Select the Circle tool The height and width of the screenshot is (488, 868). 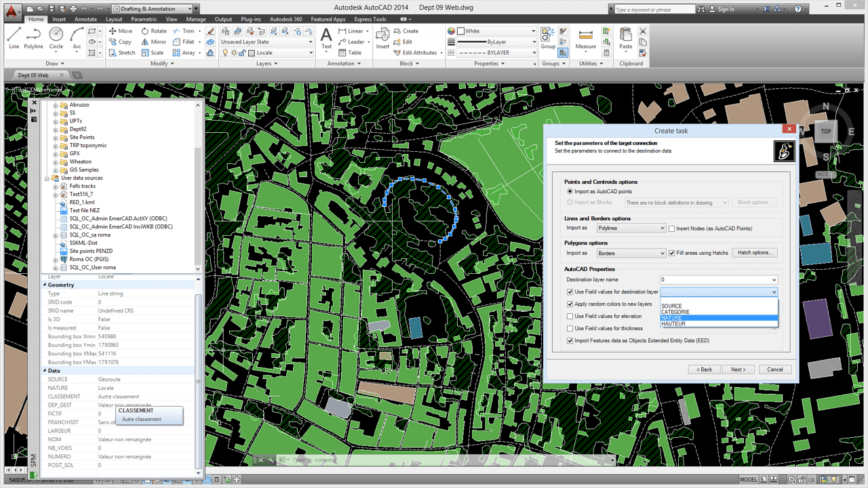click(x=56, y=39)
